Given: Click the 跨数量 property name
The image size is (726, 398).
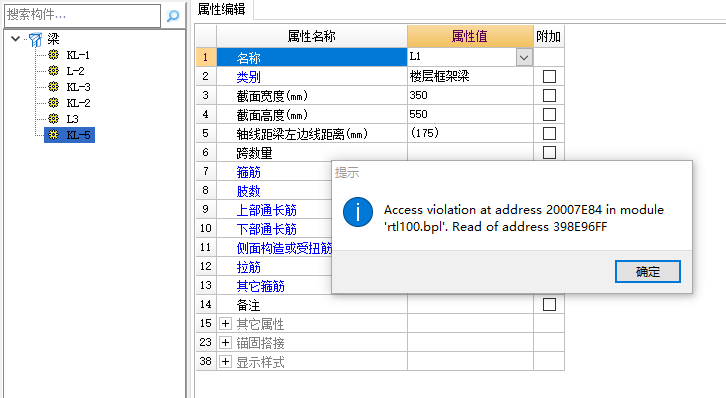Looking at the screenshot, I should click(x=254, y=153).
